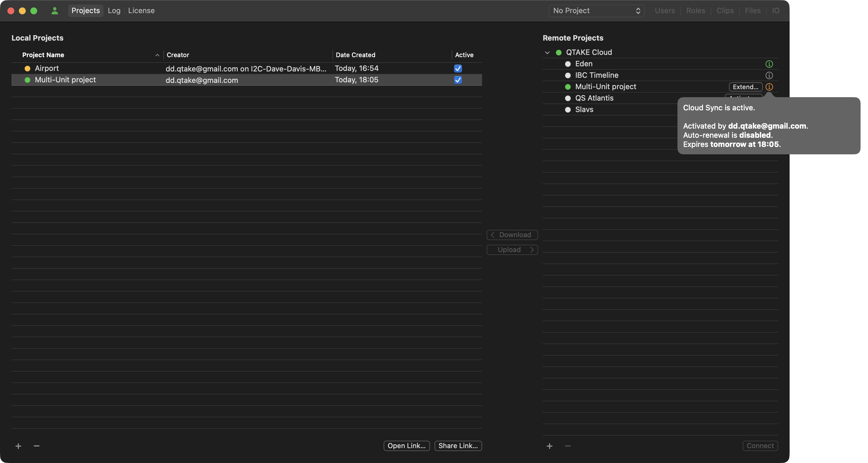Viewport: 868px width, 463px height.
Task: Click the Extend... button
Action: [x=745, y=87]
